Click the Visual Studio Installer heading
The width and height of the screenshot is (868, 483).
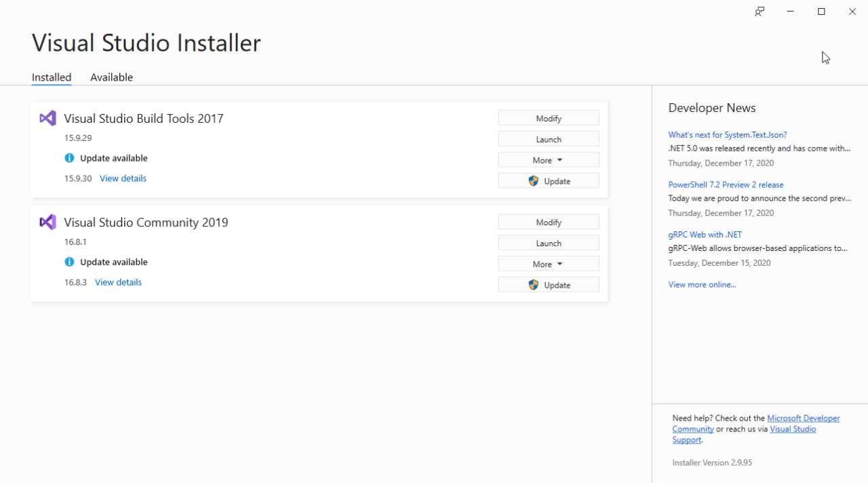click(x=146, y=43)
